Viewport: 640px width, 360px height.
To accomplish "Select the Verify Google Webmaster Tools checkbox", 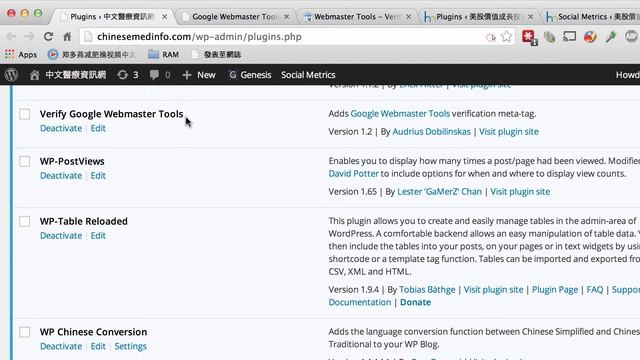I will tap(24, 114).
